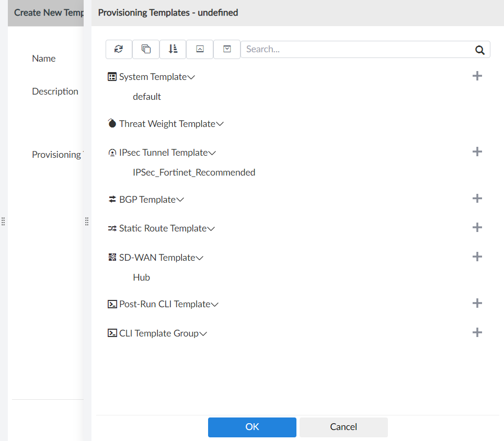Add a new IPsec Tunnel Template
Screen dimensions: 504x441
click(477, 152)
